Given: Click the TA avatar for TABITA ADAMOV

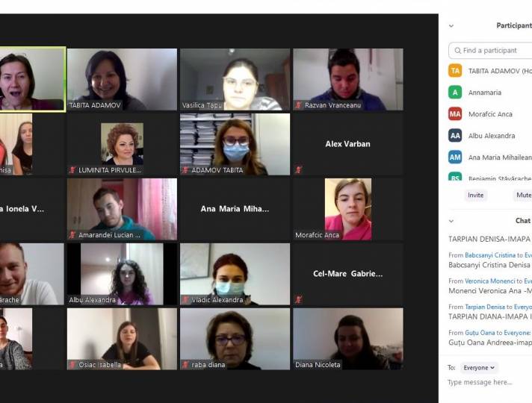Looking at the screenshot, I should (x=455, y=71).
